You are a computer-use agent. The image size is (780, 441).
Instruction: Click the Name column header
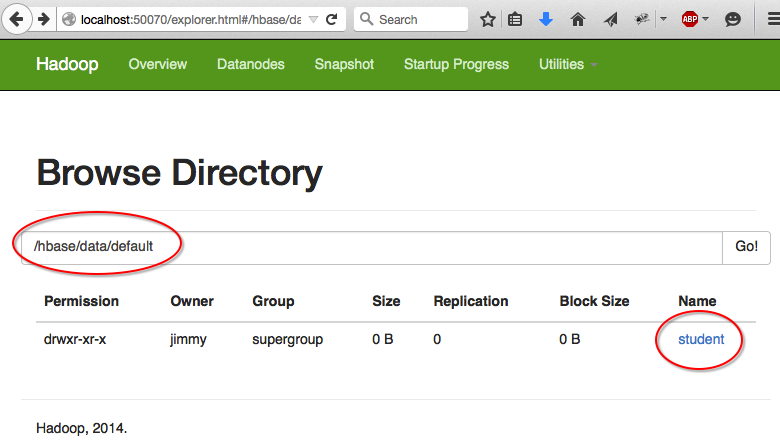pos(697,301)
